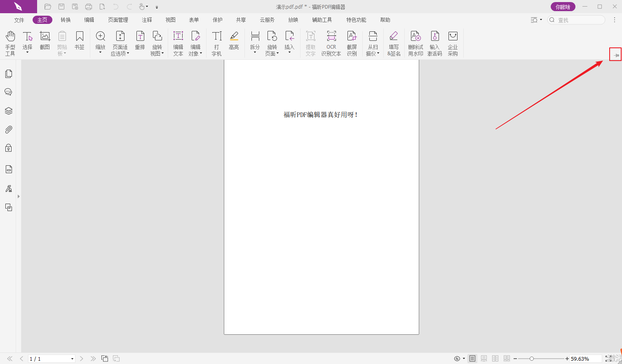The image size is (622, 364).
Task: Switch to the 页面管理 tab
Action: (118, 20)
